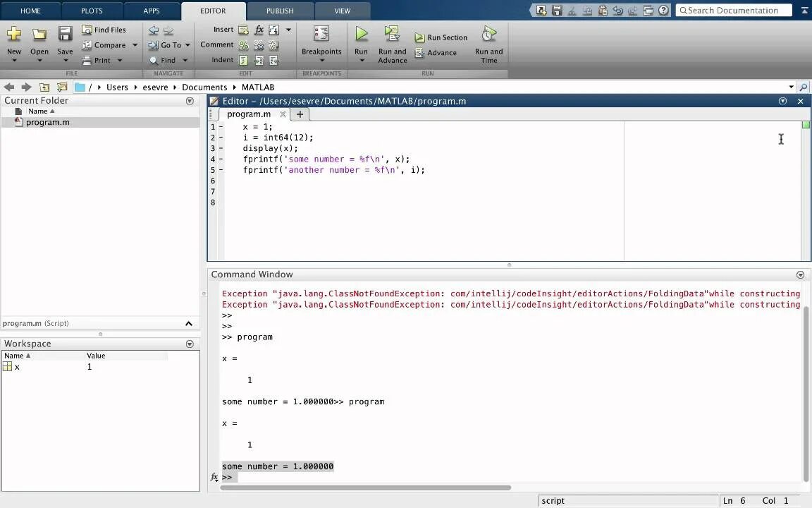812x508 pixels.
Task: Click the Find magnifier button
Action: point(163,60)
